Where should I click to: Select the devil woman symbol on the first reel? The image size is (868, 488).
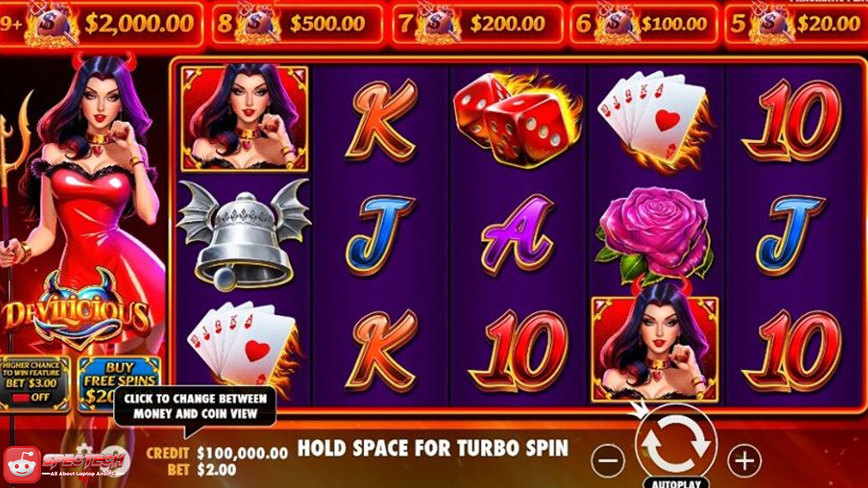click(x=244, y=118)
